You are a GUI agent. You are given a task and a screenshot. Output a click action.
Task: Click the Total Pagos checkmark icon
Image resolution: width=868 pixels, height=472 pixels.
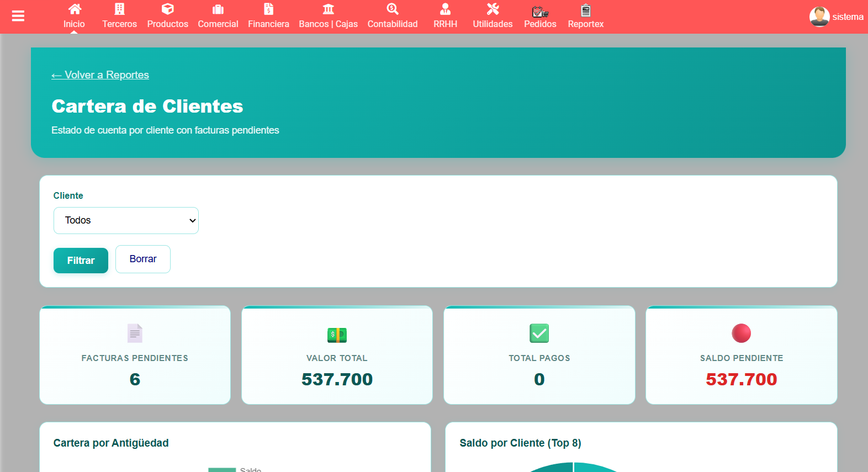click(539, 333)
